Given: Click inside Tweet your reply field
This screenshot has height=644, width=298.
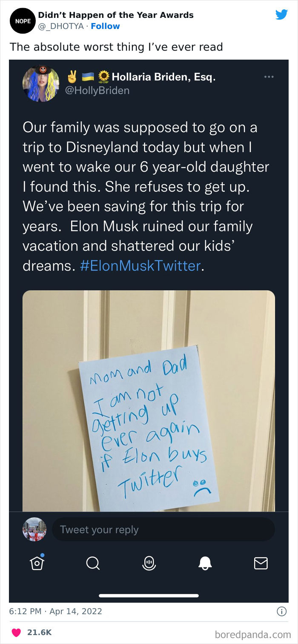Looking at the screenshot, I should click(x=163, y=529).
